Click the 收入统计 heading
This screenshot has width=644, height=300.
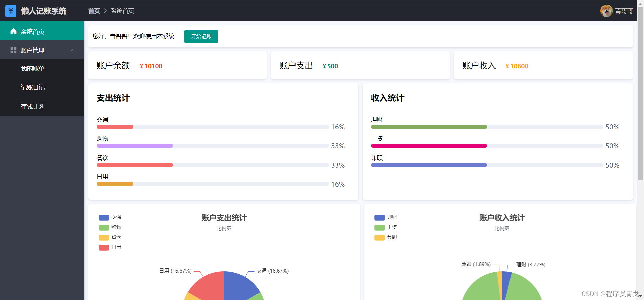coord(387,98)
